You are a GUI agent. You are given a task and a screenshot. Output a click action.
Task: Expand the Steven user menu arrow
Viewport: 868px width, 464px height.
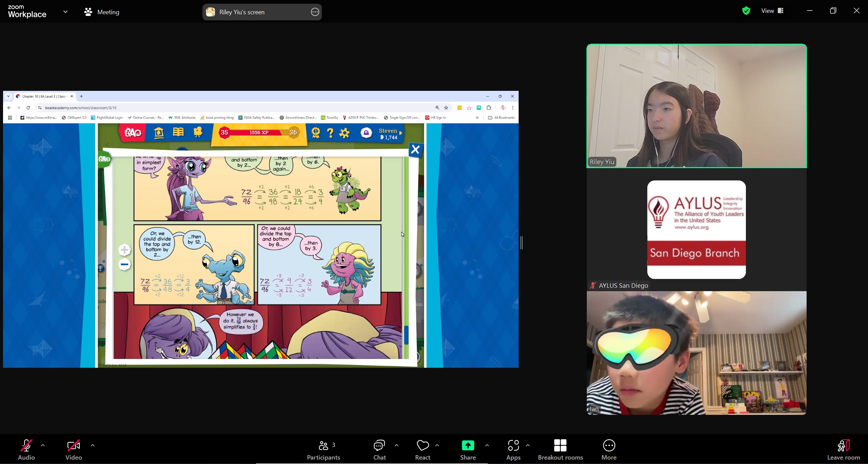pos(401,133)
